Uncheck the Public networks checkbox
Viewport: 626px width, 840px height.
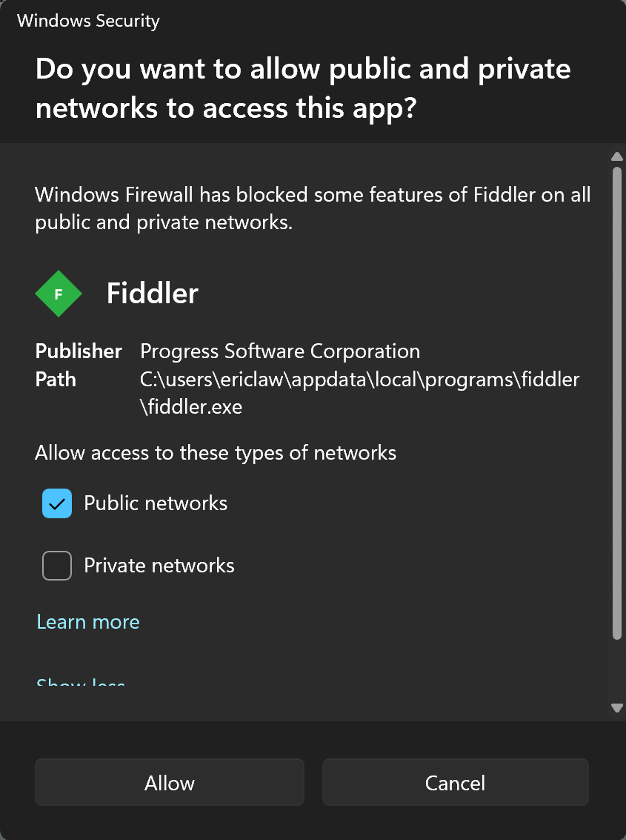tap(57, 503)
